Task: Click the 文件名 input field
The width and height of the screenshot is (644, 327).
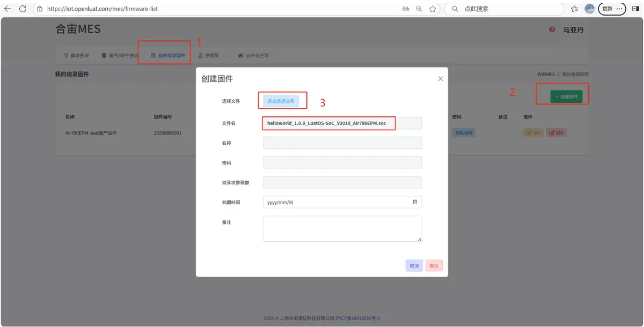Action: (342, 123)
